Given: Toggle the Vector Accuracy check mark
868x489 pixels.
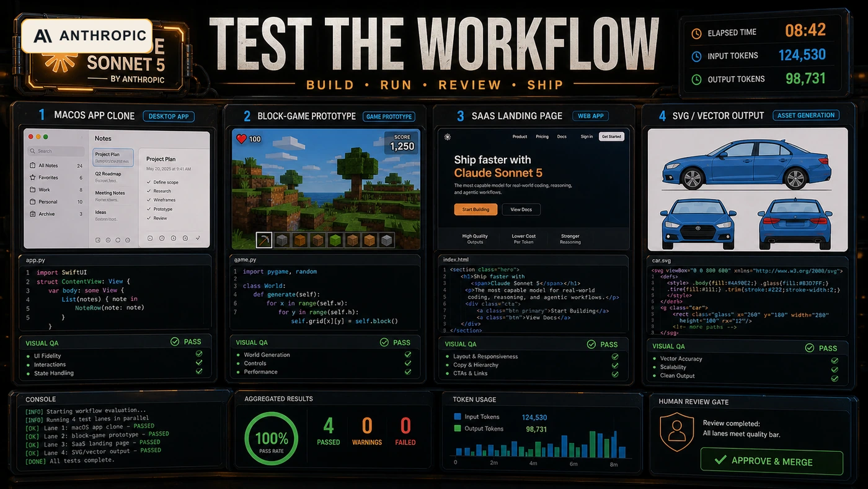Looking at the screenshot, I should pyautogui.click(x=835, y=361).
